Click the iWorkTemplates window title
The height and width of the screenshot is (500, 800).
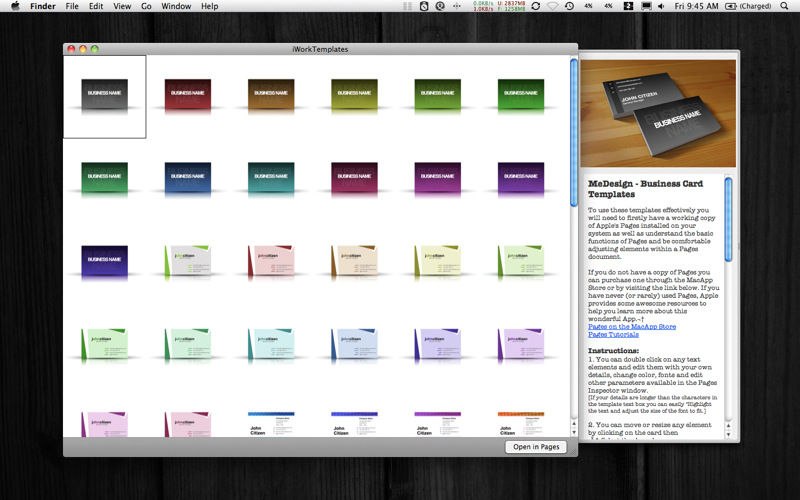[320, 49]
